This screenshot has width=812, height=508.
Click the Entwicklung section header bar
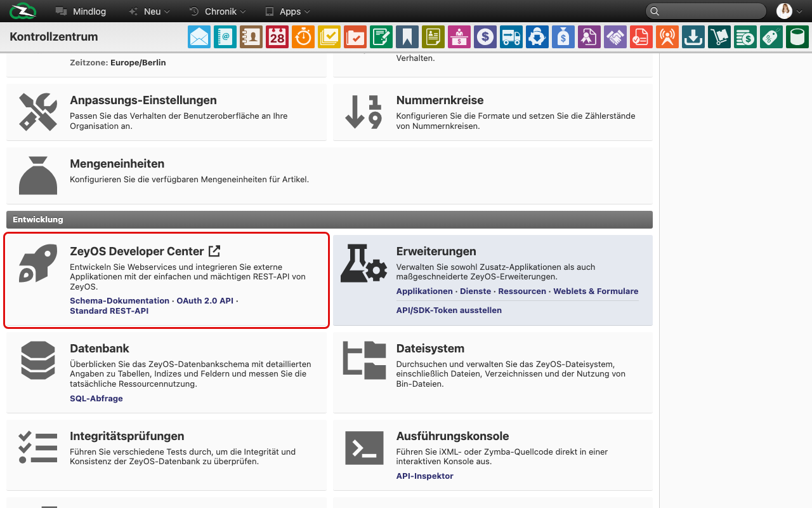click(x=329, y=220)
